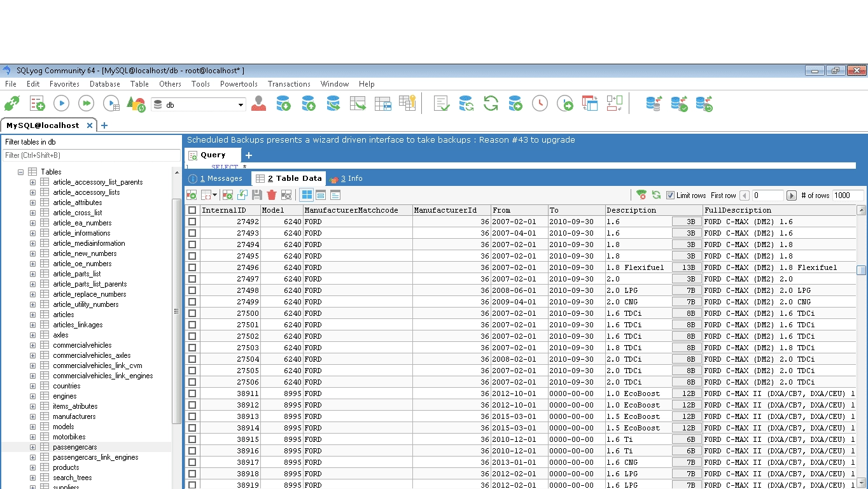Click the Commit transaction database icon
Screen dimensions: 868x489
[679, 104]
